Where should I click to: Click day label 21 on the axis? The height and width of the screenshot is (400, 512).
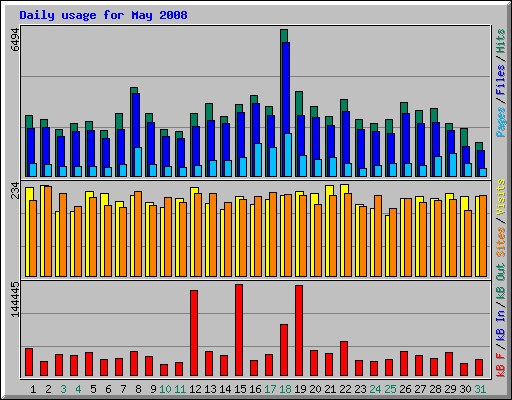tap(330, 389)
